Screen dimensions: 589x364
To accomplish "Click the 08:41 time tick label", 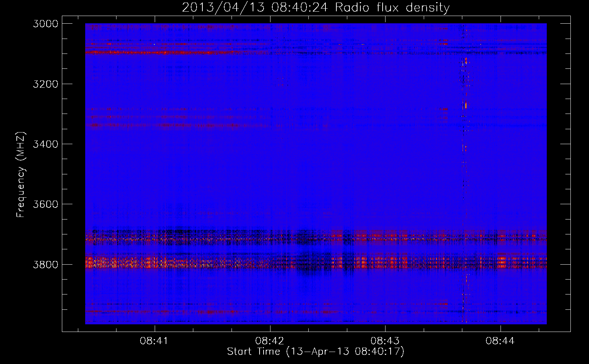I will [x=154, y=341].
